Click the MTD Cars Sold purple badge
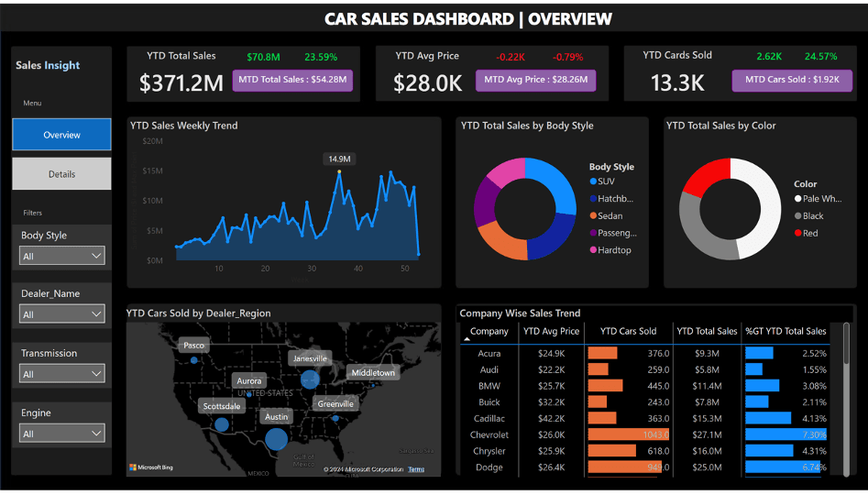The width and height of the screenshot is (868, 495). (x=792, y=80)
